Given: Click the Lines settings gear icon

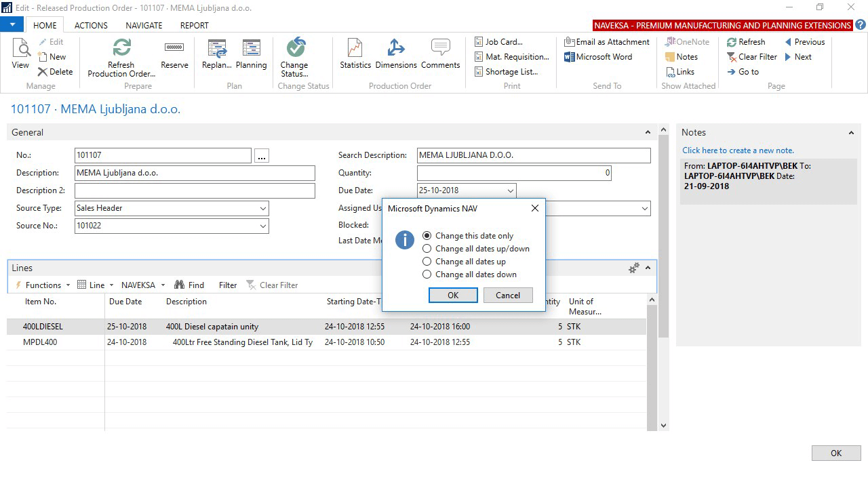Looking at the screenshot, I should (634, 268).
